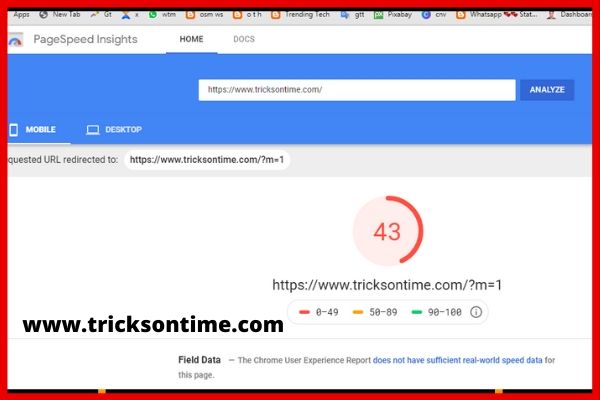The height and width of the screenshot is (400, 600).
Task: Click the Field Data heading
Action: [x=199, y=360]
